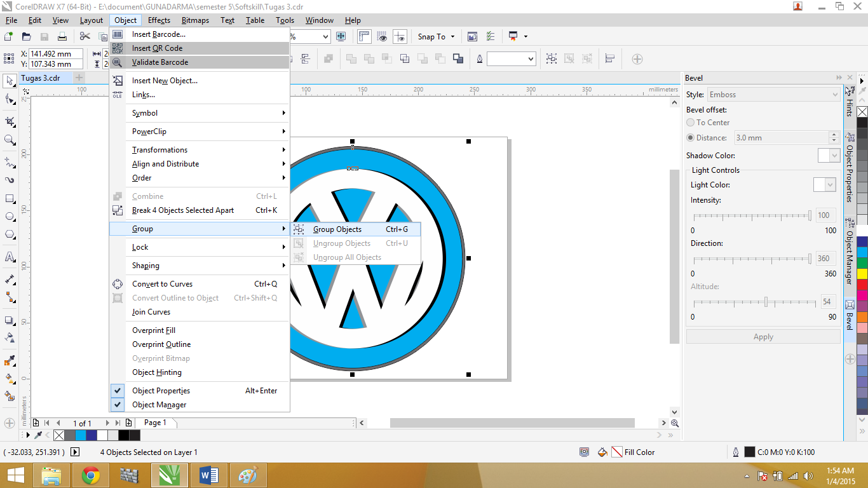
Task: Select the Distance radio button in Bevel docker
Action: (690, 137)
